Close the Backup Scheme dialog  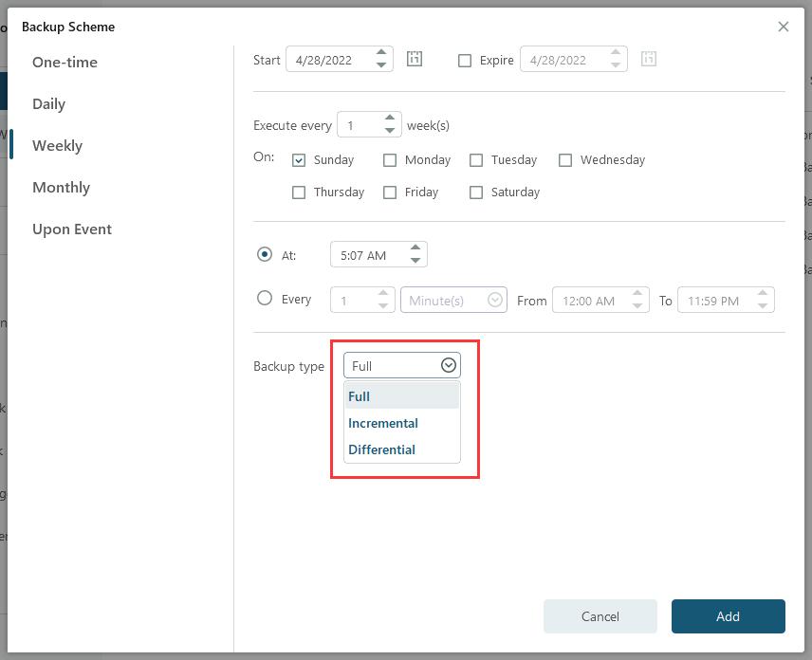(783, 27)
